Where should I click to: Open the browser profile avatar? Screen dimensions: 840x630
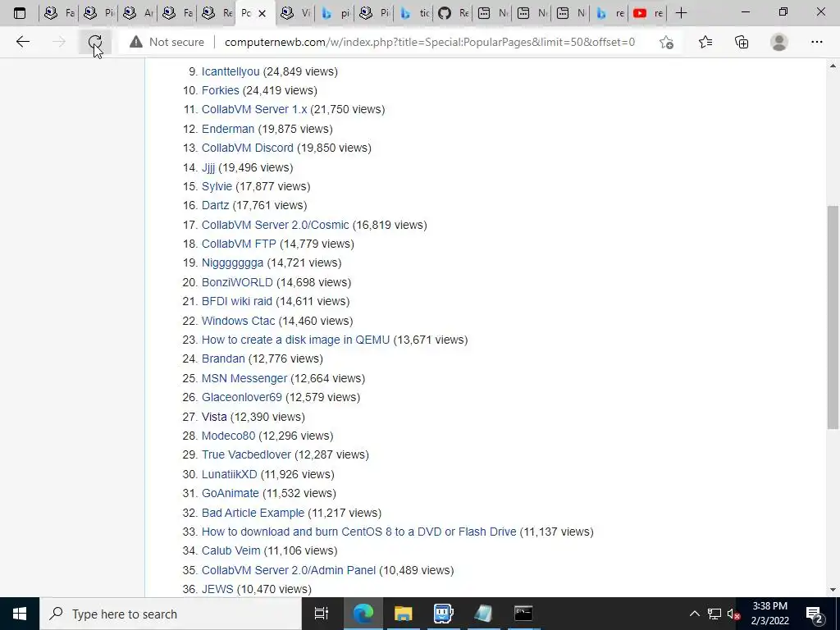pyautogui.click(x=779, y=42)
